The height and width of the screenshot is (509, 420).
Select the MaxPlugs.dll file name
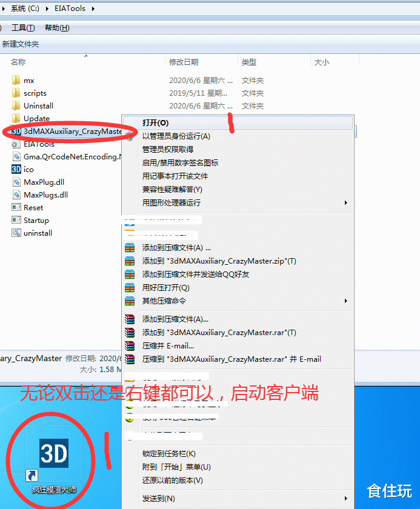(46, 195)
